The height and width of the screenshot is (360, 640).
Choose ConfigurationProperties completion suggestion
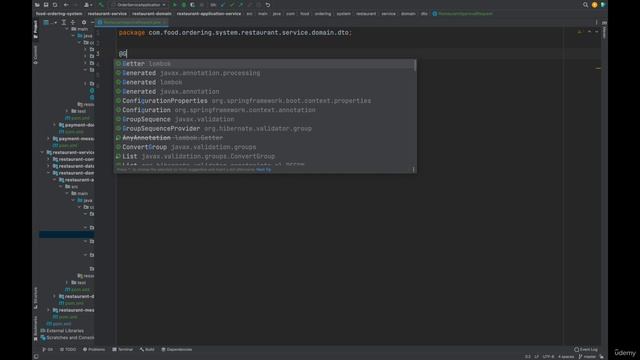tap(264, 101)
